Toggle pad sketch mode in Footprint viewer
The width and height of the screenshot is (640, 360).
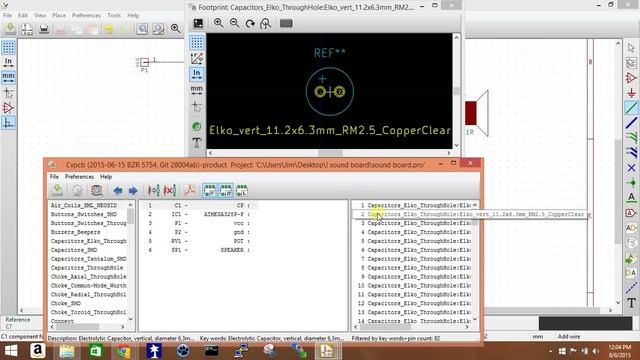pos(197,127)
